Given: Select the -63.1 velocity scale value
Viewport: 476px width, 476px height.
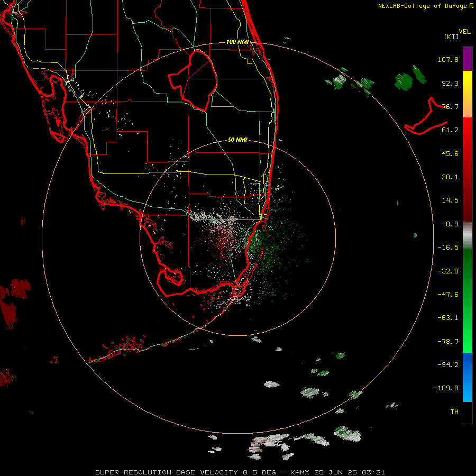Looking at the screenshot, I should click(x=448, y=318).
